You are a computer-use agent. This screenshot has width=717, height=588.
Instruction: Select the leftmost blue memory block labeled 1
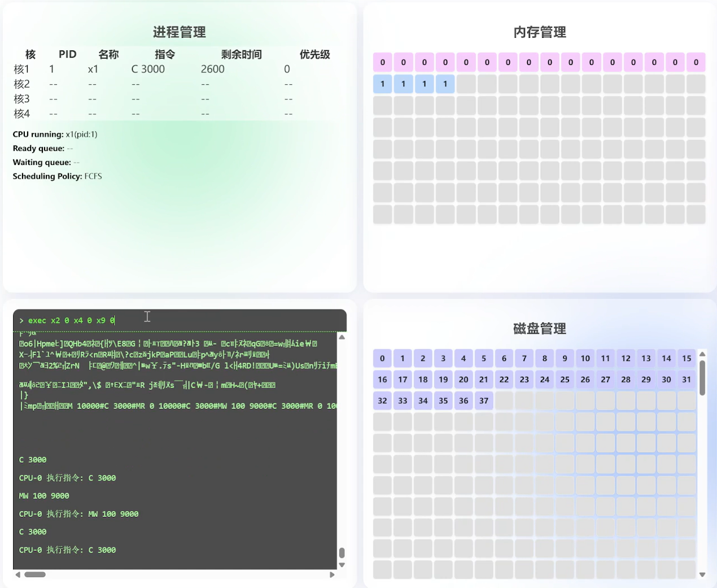tap(382, 84)
